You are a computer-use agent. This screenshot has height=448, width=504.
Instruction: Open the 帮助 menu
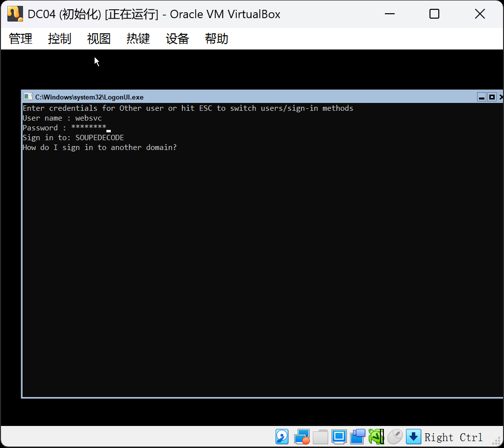216,39
